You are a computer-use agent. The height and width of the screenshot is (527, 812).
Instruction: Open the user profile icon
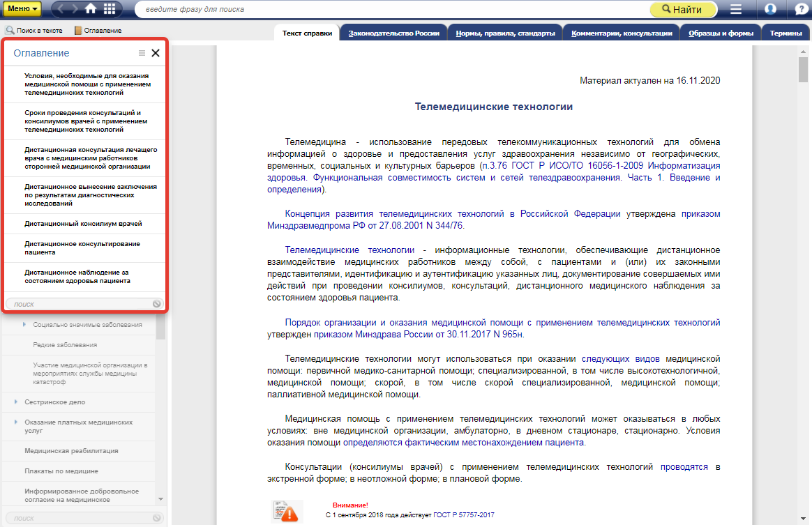[x=771, y=9]
